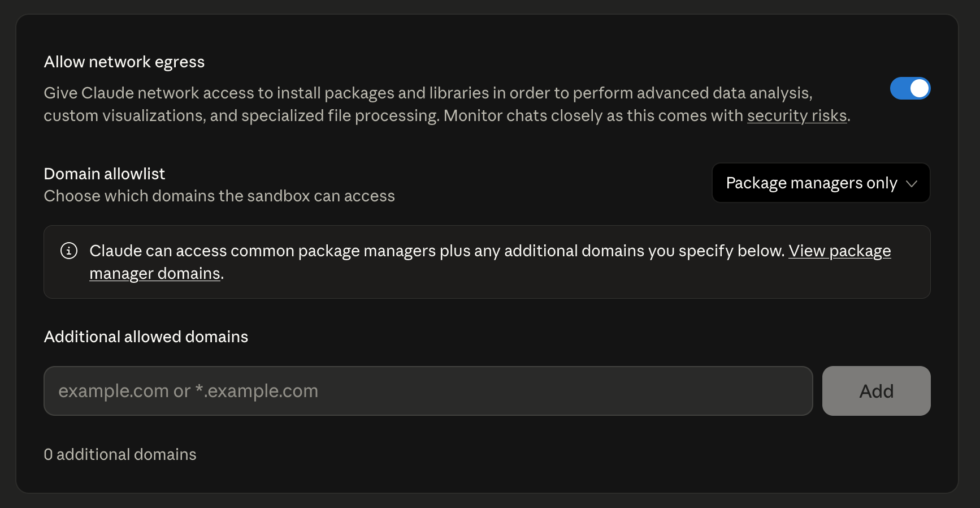Click the white knob of the egress toggle

click(920, 88)
